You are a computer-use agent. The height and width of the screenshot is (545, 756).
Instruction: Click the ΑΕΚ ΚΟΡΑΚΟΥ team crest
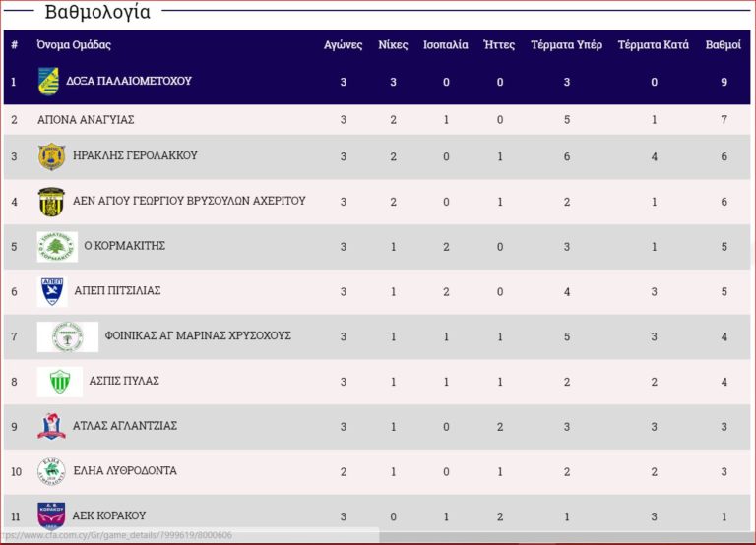[51, 515]
